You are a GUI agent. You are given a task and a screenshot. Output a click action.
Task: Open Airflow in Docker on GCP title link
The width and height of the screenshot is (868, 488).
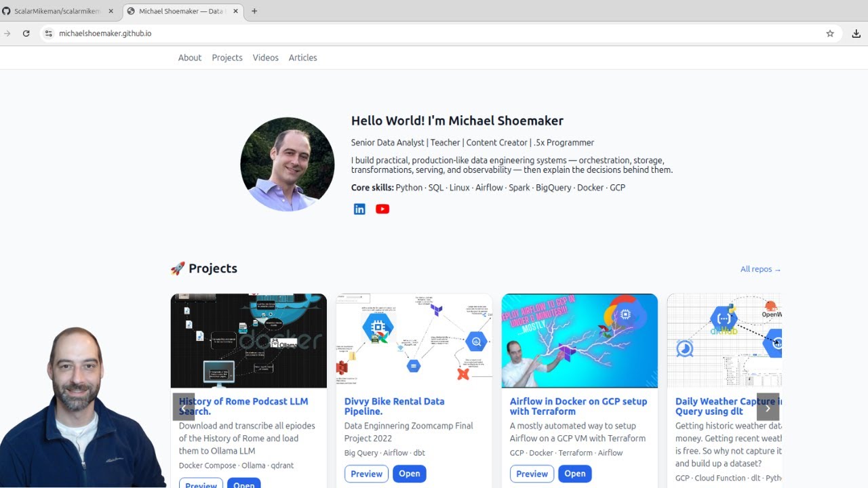pyautogui.click(x=578, y=406)
